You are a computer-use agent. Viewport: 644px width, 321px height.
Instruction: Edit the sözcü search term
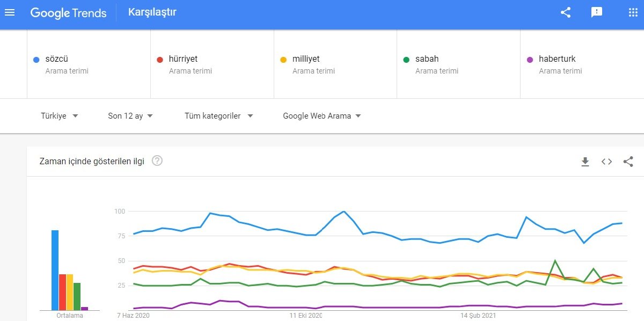click(x=89, y=64)
